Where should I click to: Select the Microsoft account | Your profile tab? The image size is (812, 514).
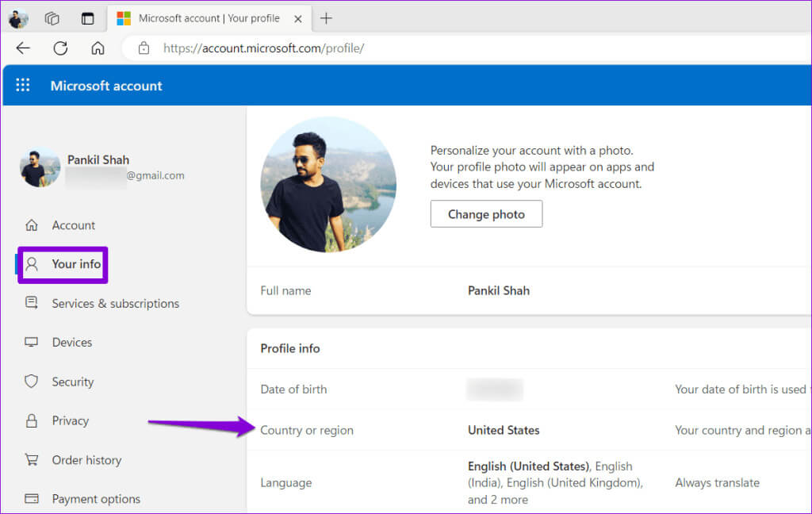[x=209, y=19]
